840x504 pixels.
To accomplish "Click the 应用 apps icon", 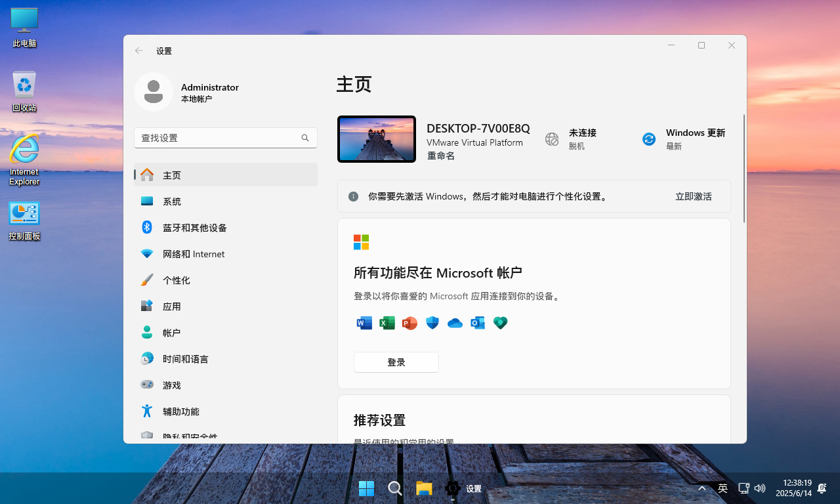I will pyautogui.click(x=147, y=306).
